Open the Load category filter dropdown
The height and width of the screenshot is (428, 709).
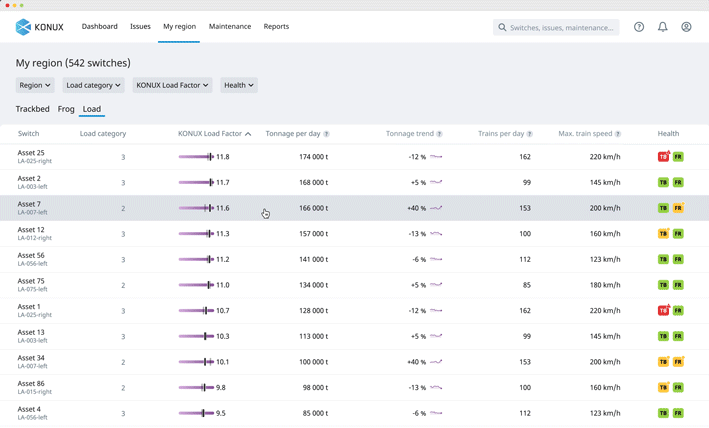[x=93, y=85]
